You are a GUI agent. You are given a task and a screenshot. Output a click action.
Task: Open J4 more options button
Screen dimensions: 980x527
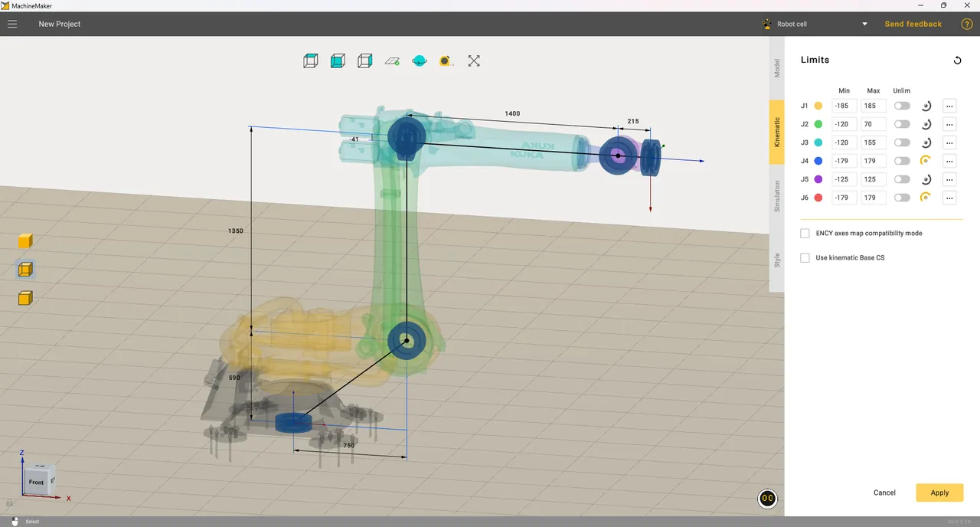coord(949,161)
